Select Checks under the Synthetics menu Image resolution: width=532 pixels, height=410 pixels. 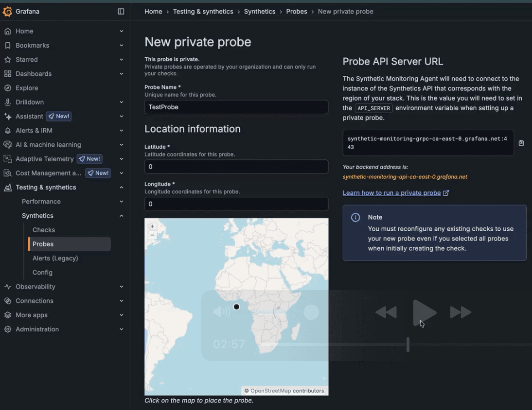43,229
